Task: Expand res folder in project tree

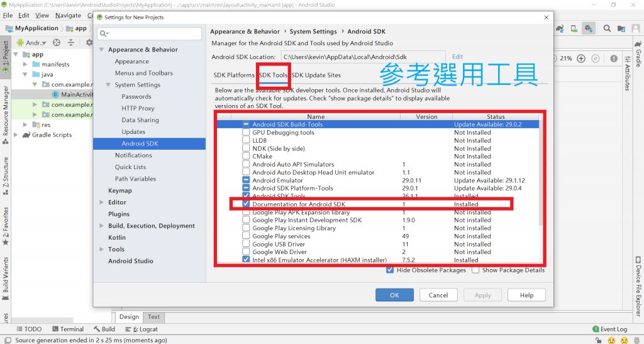Action: click(x=25, y=125)
